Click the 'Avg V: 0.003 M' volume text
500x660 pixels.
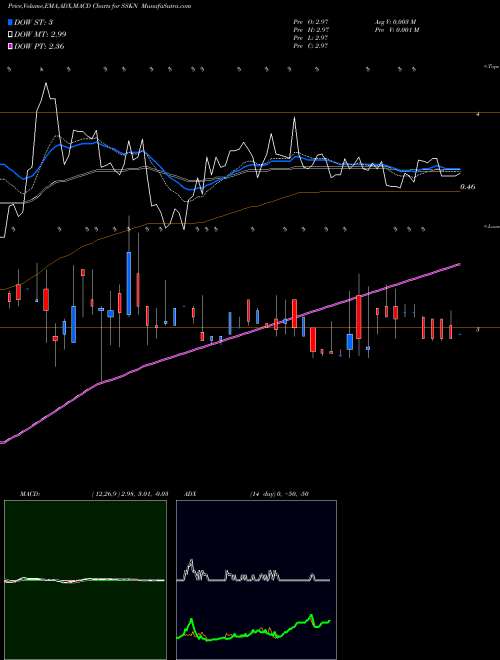pyautogui.click(x=394, y=22)
